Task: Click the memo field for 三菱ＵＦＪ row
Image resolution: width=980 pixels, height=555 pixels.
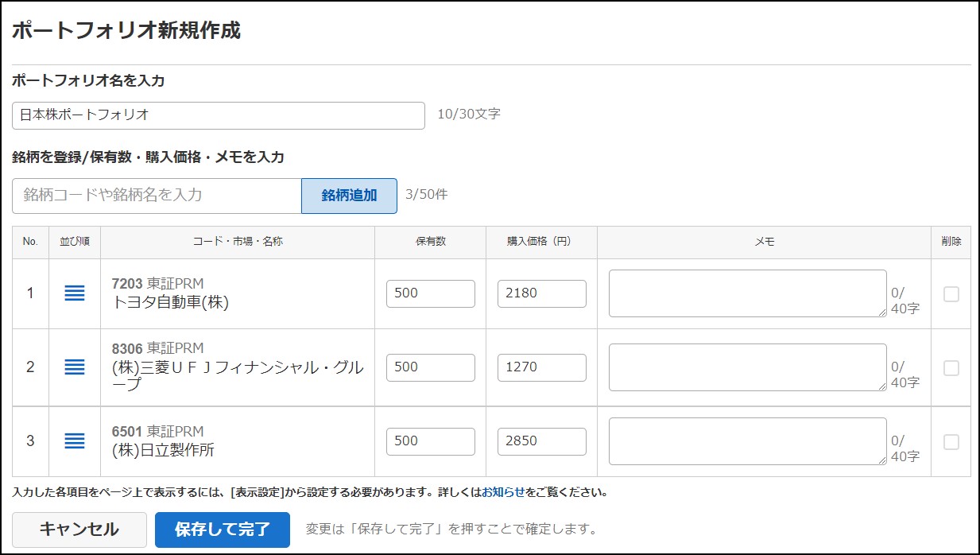Action: pyautogui.click(x=747, y=367)
